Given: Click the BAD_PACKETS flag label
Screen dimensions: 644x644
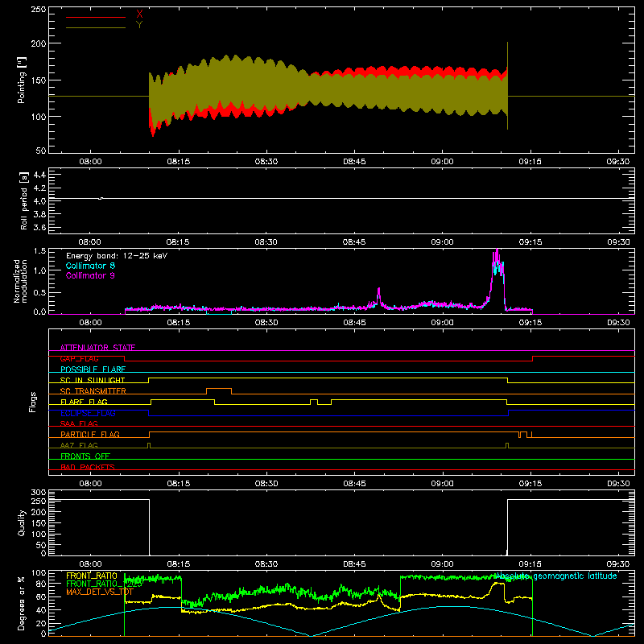Looking at the screenshot, I should pos(88,467).
